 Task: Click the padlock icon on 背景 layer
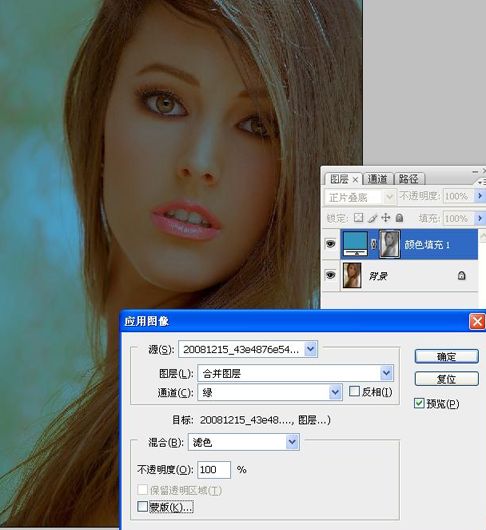point(461,275)
